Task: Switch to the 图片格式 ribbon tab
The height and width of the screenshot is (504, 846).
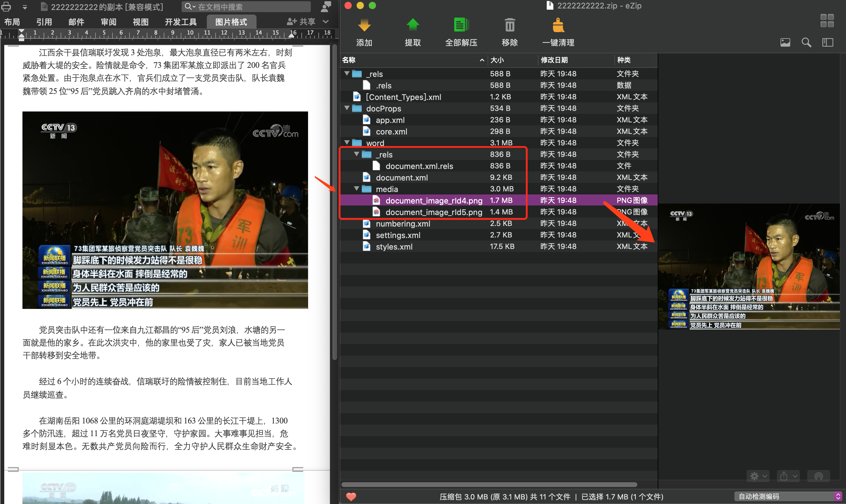Action: 231,22
